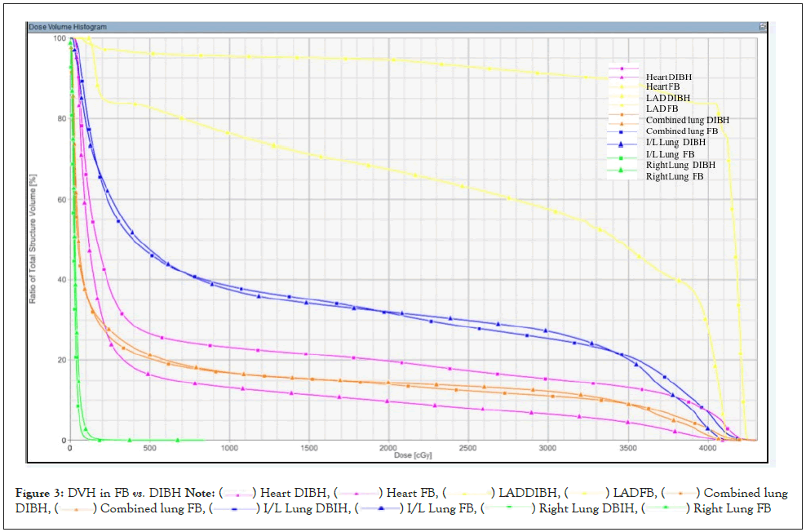This screenshot has width=806, height=532.
Task: Click the orange triangle legend marker
Action: (x=623, y=123)
